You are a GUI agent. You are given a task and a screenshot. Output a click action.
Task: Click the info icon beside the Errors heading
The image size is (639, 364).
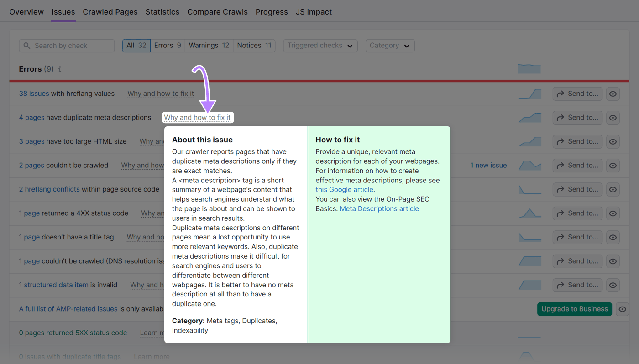(59, 69)
